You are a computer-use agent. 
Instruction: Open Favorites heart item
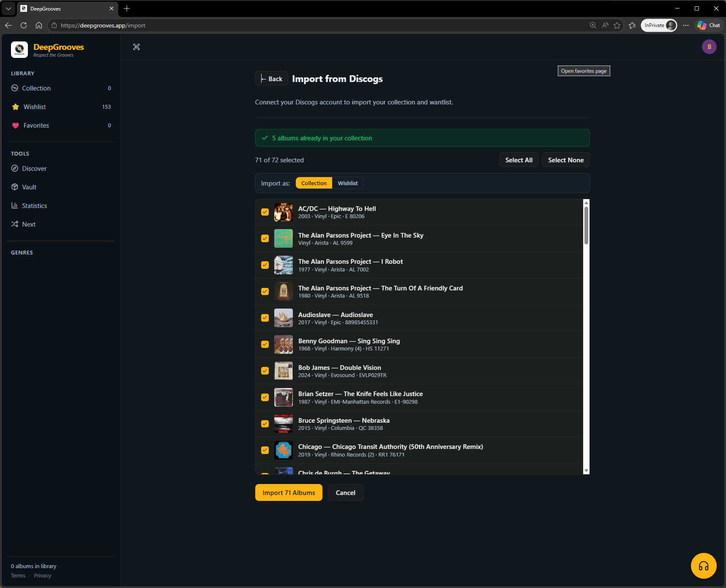(61, 125)
